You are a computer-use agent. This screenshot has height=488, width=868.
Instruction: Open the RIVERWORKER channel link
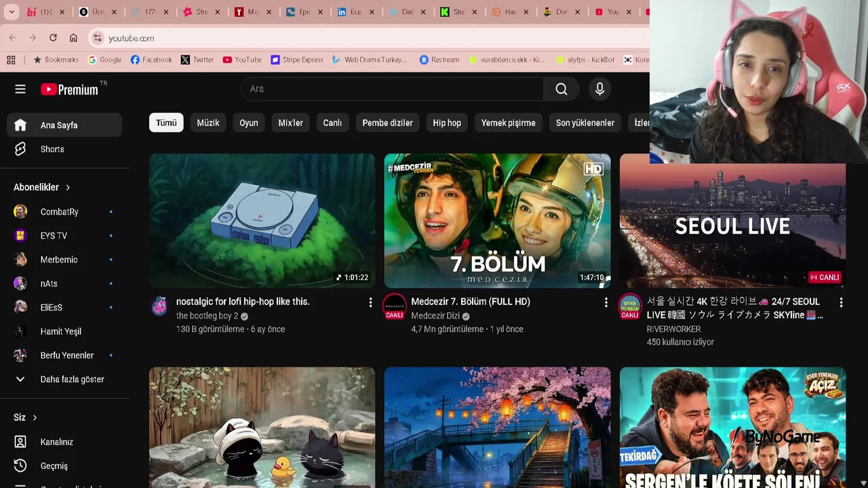pyautogui.click(x=673, y=329)
